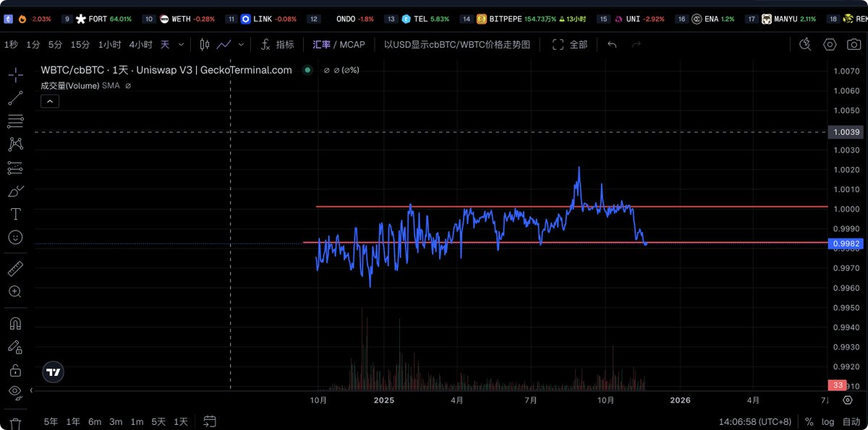Redo the chart action
The width and height of the screenshot is (868, 430).
pyautogui.click(x=637, y=45)
